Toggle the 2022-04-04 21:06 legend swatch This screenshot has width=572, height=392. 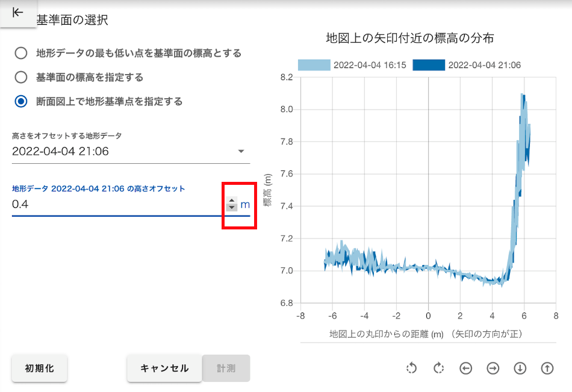point(429,65)
